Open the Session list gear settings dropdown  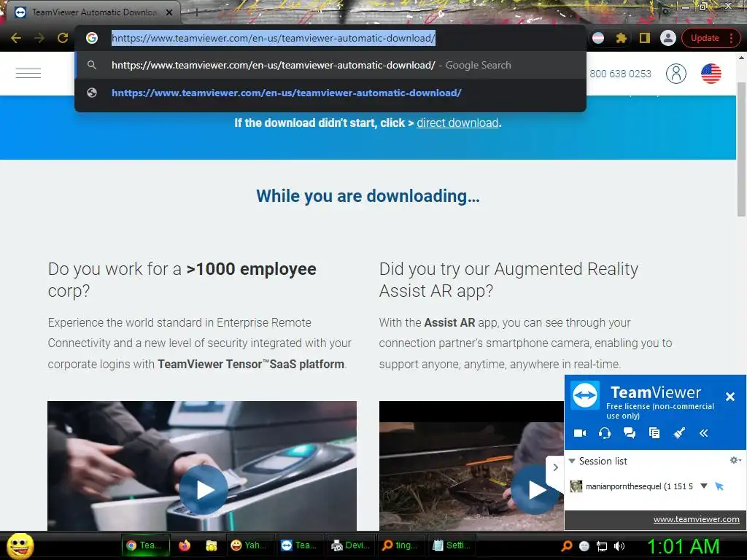[x=735, y=460]
